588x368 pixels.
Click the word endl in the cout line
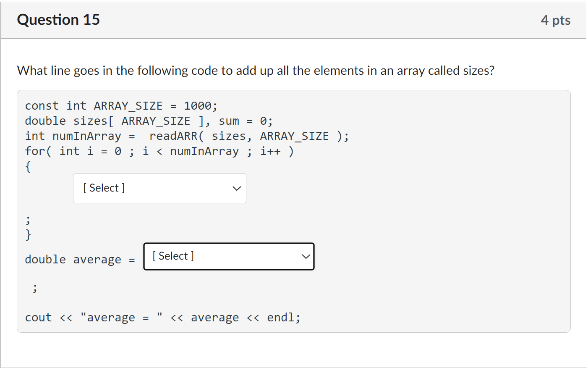pyautogui.click(x=281, y=318)
